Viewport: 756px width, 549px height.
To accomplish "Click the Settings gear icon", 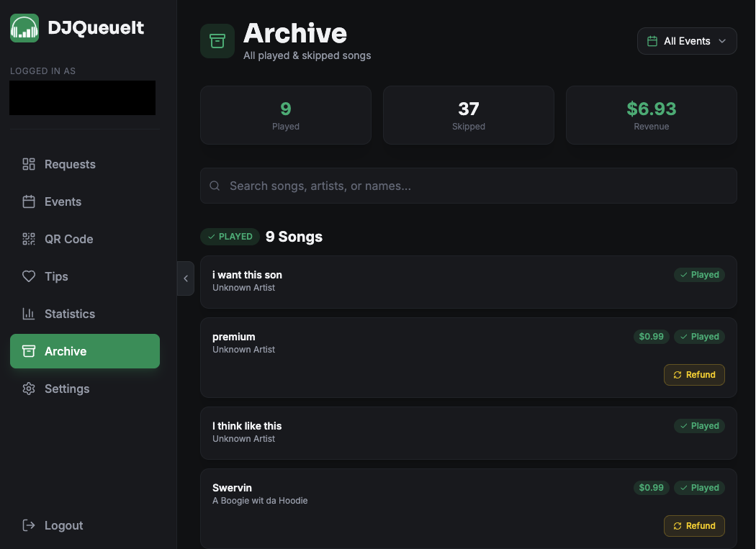I will [29, 389].
